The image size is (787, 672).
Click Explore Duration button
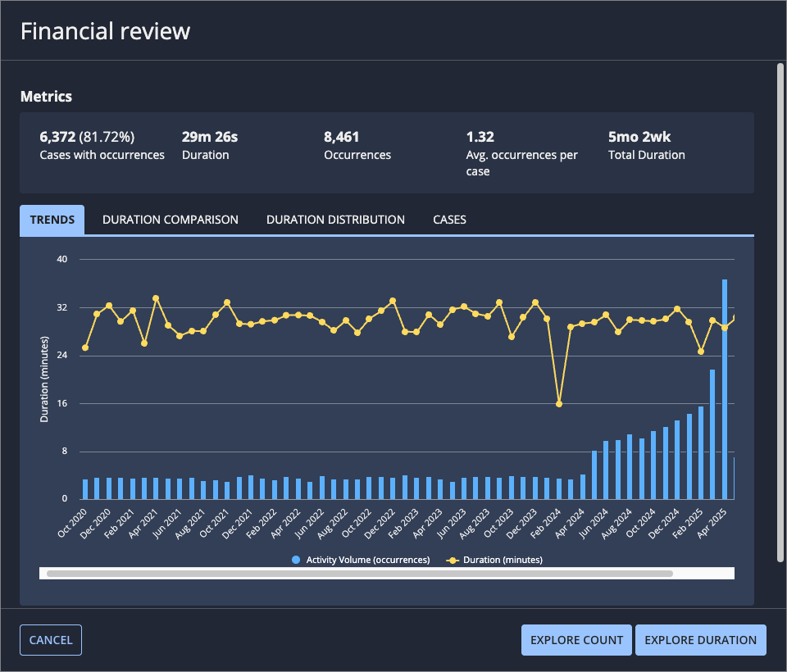(x=700, y=640)
